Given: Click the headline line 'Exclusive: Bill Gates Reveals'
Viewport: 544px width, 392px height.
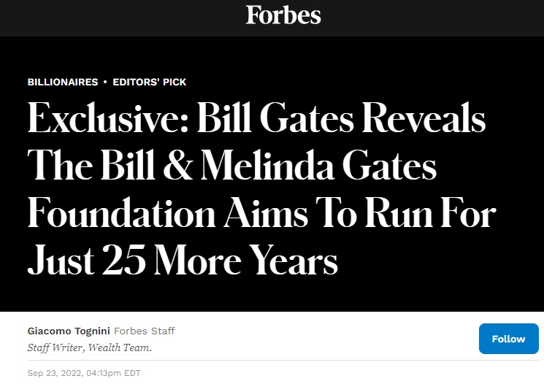Looking at the screenshot, I should (256, 118).
